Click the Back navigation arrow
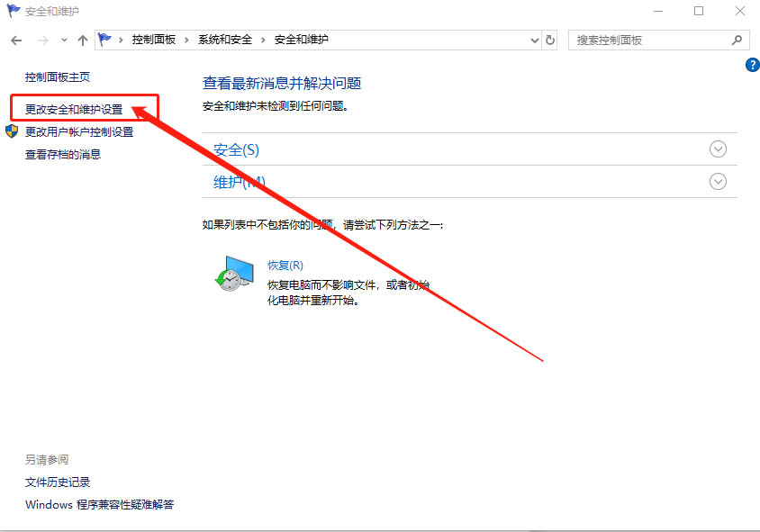This screenshot has height=532, width=760. [16, 41]
